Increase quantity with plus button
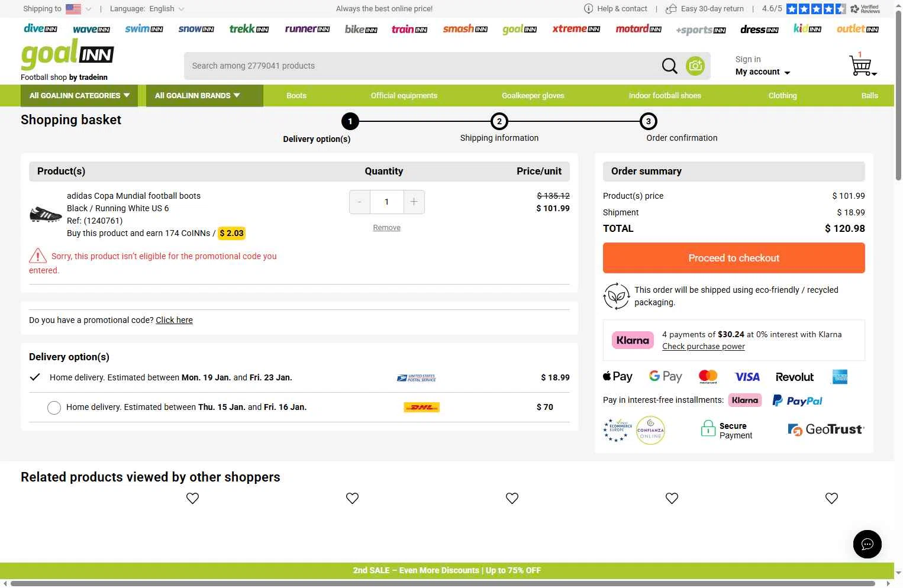This screenshot has width=903, height=588. pyautogui.click(x=414, y=202)
